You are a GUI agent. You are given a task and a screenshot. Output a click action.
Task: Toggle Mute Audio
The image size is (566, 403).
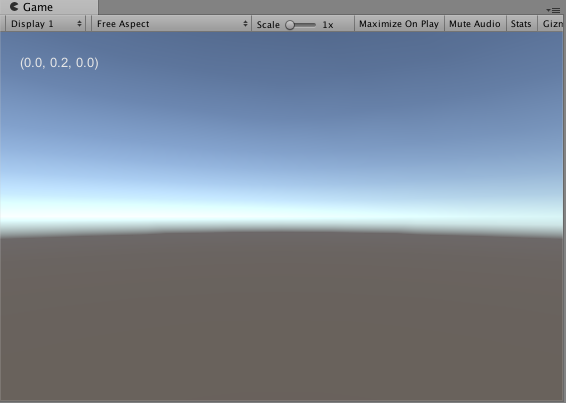pyautogui.click(x=475, y=24)
